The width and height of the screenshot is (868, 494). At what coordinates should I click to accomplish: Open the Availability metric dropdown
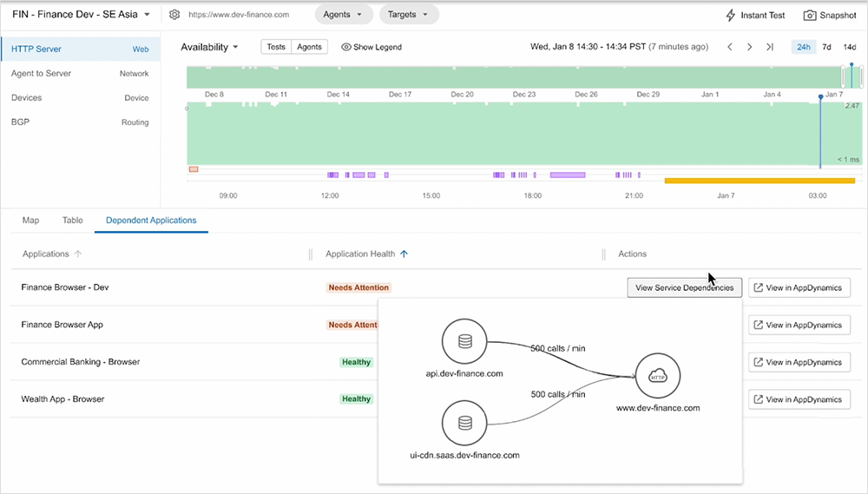point(209,47)
